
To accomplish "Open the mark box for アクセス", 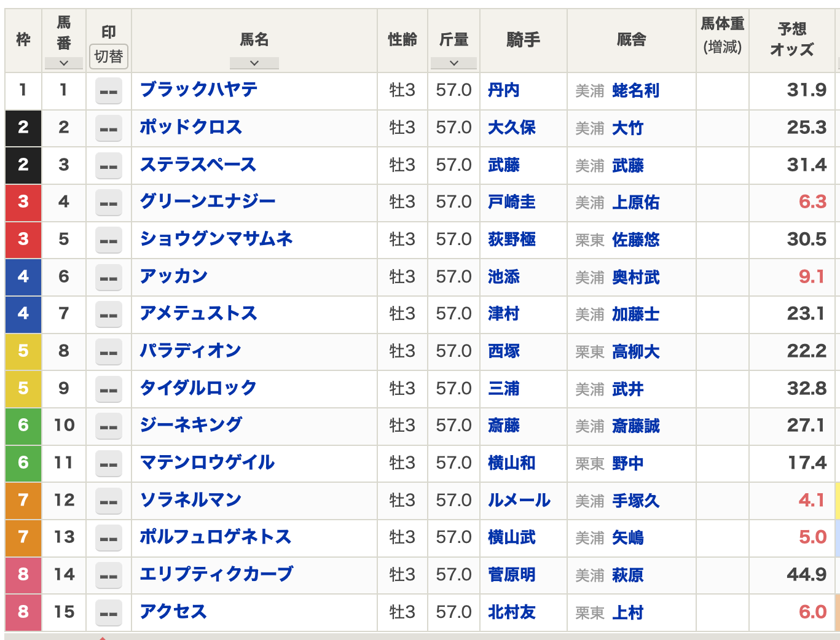I will point(109,613).
